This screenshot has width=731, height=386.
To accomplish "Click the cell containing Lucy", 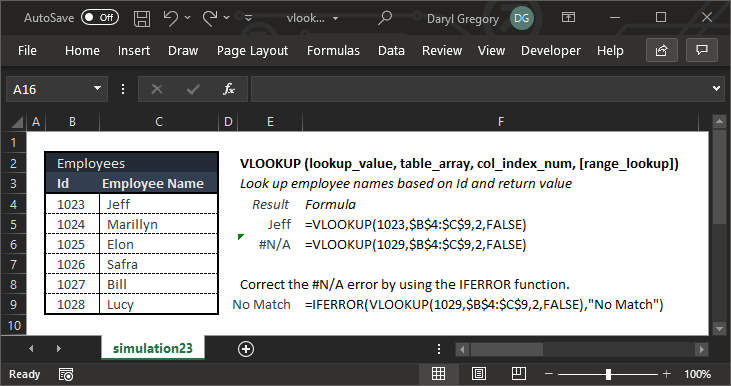I will coord(159,304).
